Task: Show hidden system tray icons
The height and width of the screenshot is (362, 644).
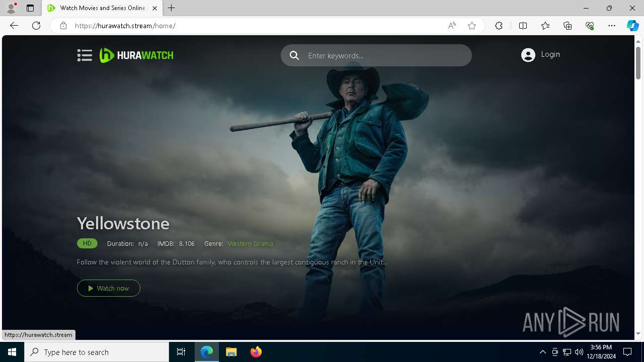Action: coord(542,352)
